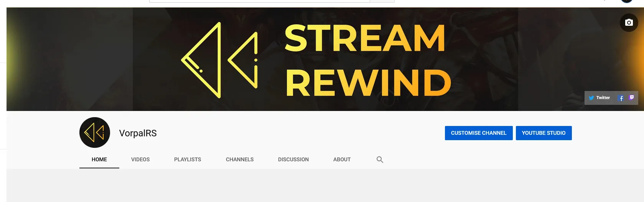Image resolution: width=644 pixels, height=202 pixels.
Task: Click the VorpalRS channel avatar
Action: 95,132
